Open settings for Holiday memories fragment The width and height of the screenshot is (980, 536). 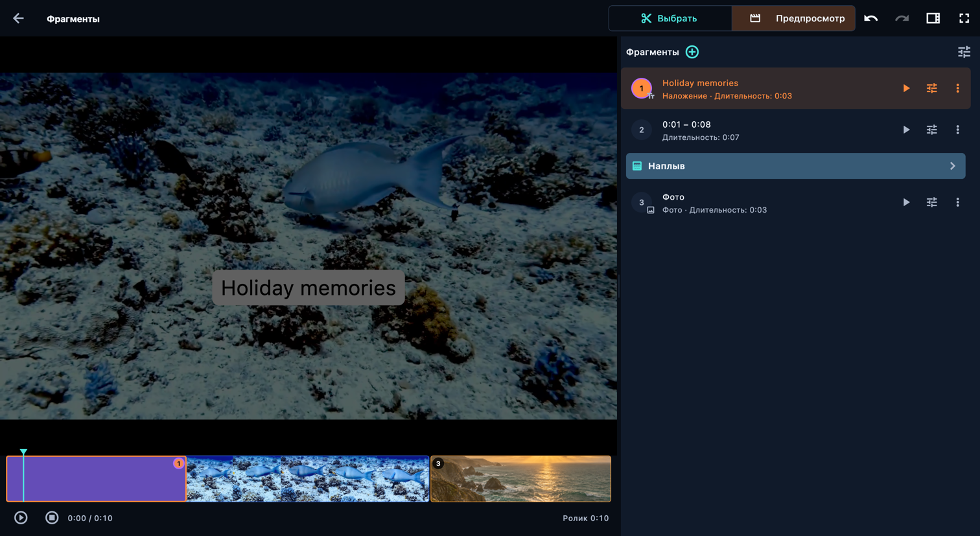click(x=932, y=88)
